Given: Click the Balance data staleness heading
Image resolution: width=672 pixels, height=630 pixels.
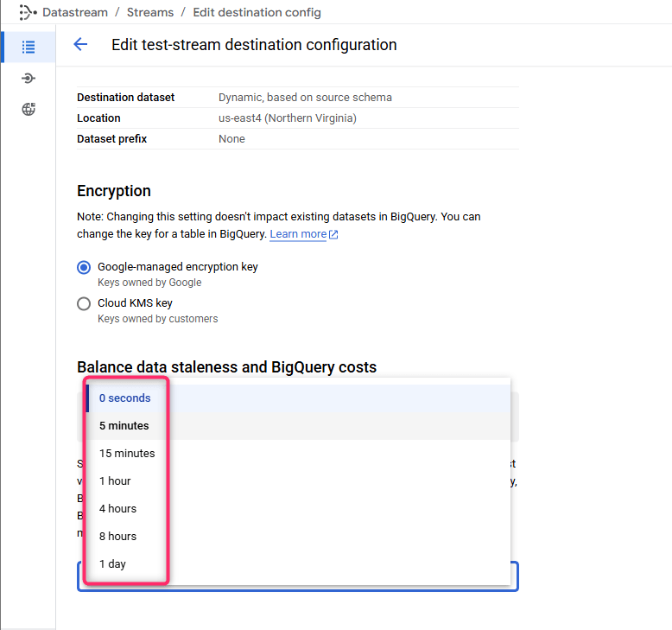Looking at the screenshot, I should [x=226, y=367].
